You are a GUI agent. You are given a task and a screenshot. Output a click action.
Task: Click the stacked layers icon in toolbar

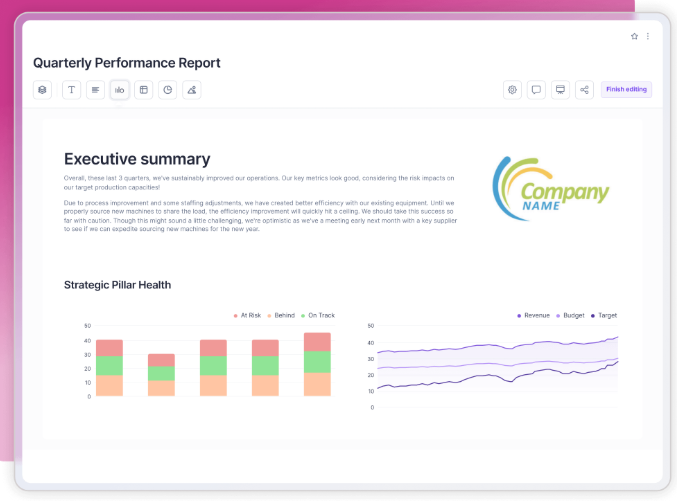[x=42, y=90]
